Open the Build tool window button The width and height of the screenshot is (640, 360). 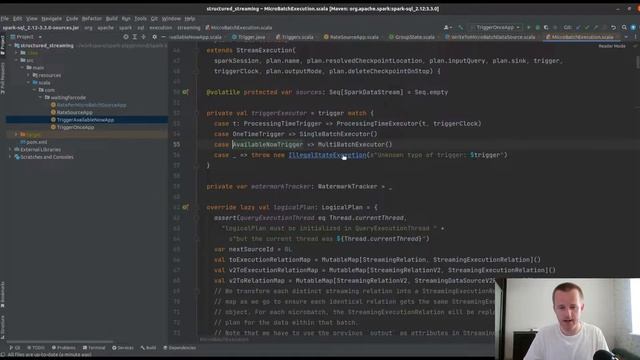[x=148, y=348]
